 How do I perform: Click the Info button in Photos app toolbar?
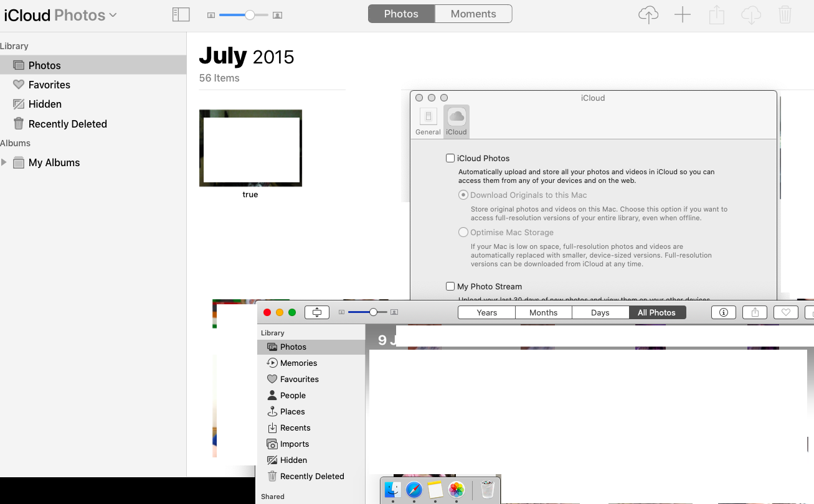[724, 312]
